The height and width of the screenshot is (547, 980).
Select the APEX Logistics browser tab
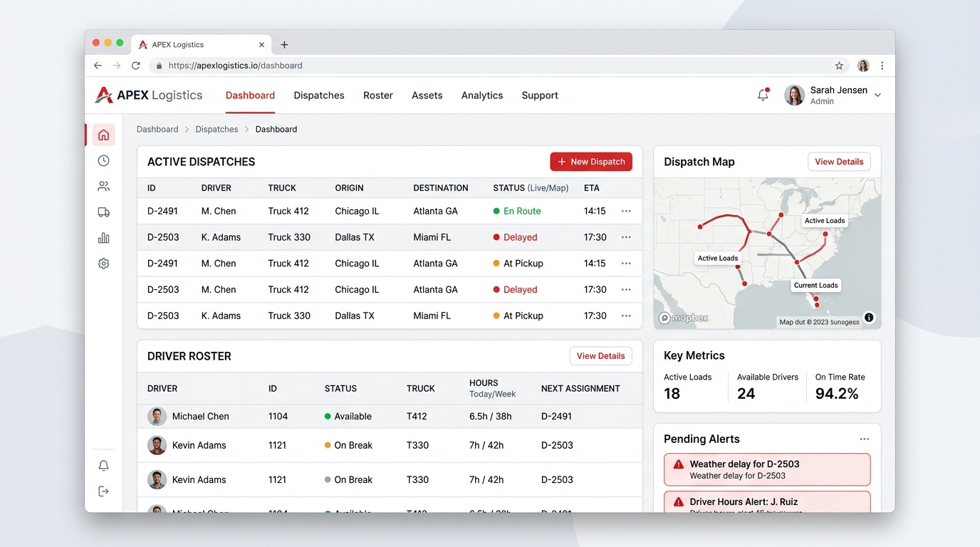pos(202,44)
